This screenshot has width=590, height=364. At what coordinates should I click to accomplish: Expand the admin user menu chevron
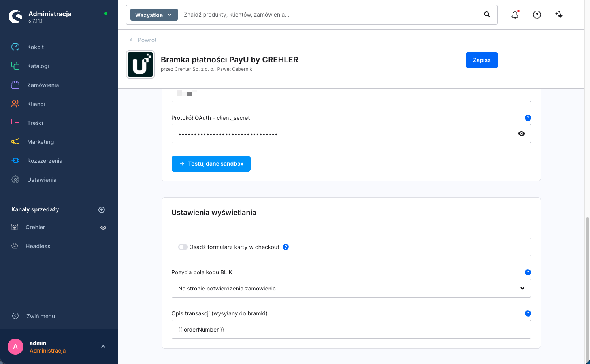[x=103, y=347]
